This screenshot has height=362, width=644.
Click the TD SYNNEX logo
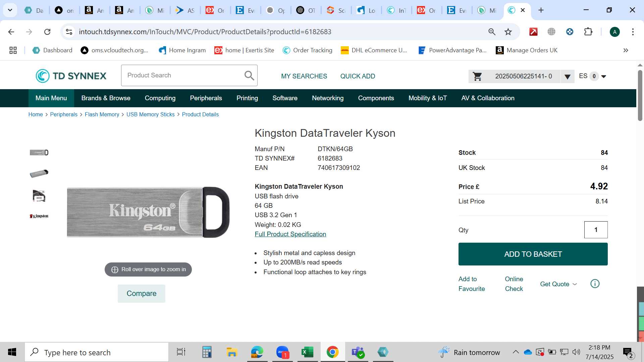[71, 76]
